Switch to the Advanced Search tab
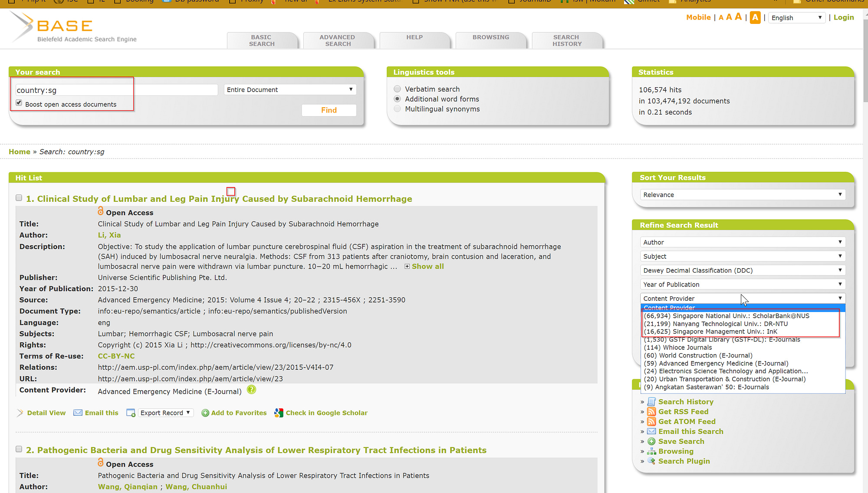868x493 pixels. click(x=338, y=40)
